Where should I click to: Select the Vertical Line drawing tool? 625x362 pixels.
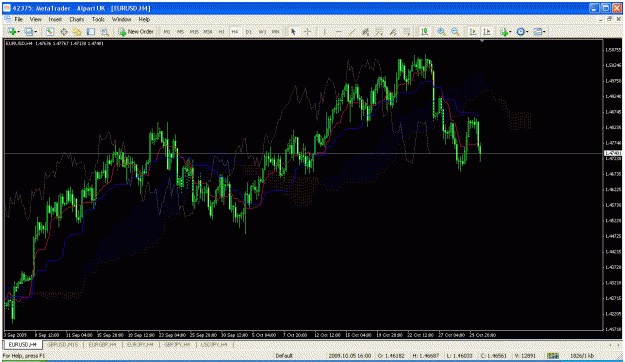[x=324, y=31]
